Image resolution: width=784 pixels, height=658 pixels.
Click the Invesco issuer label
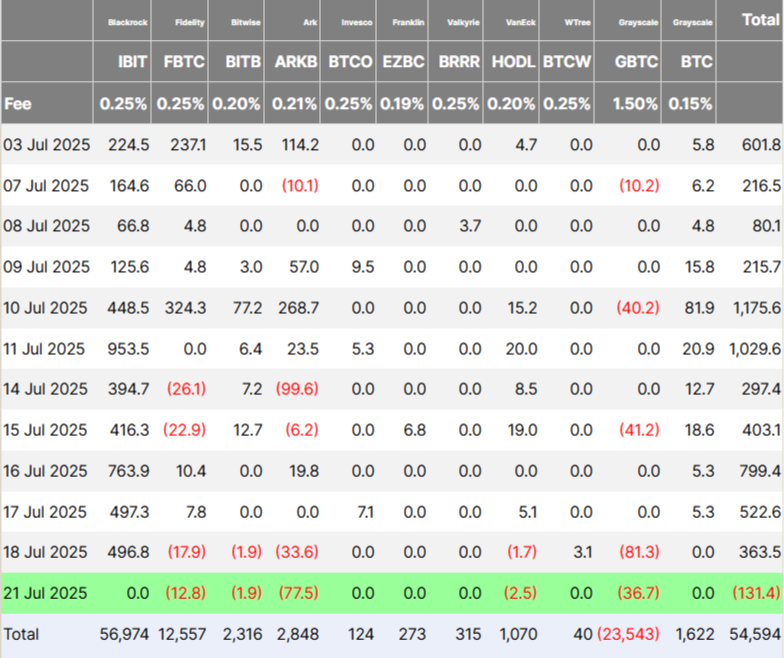[356, 22]
